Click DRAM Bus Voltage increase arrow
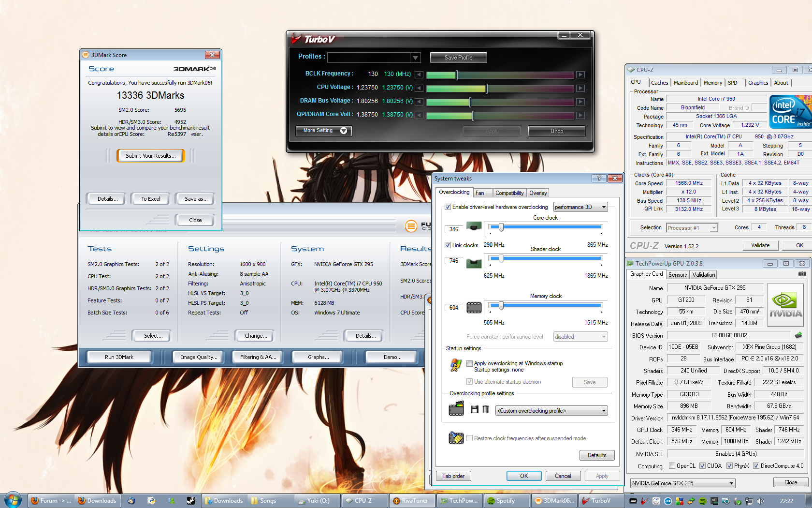This screenshot has width=812, height=508. click(580, 102)
